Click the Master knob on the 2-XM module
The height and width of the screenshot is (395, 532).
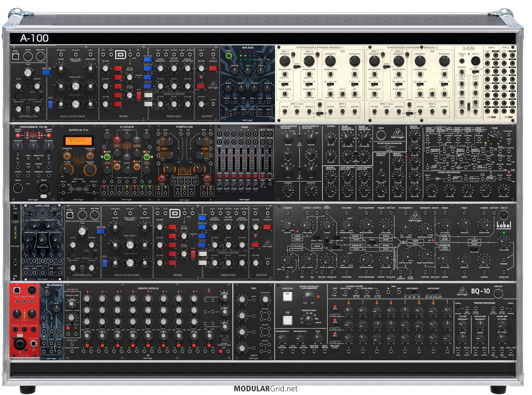(462, 72)
